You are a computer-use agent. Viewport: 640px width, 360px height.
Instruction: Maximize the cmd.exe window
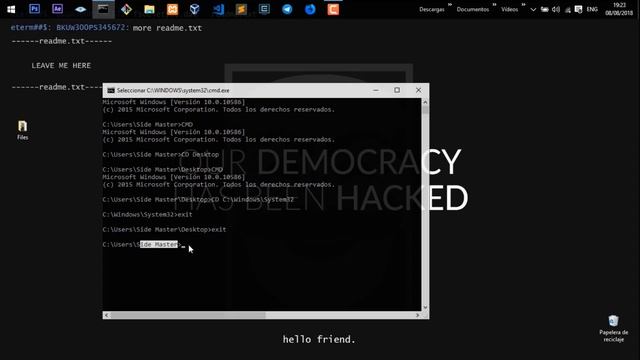(397, 90)
